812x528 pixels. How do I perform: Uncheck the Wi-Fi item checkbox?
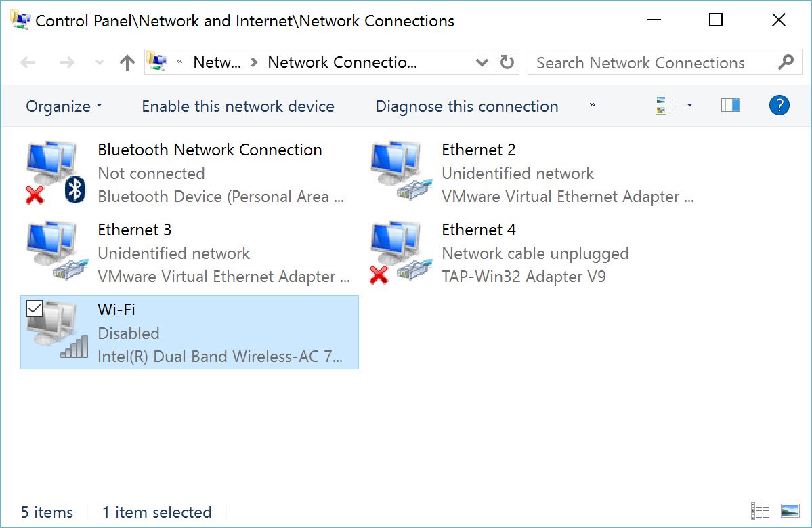[x=34, y=309]
